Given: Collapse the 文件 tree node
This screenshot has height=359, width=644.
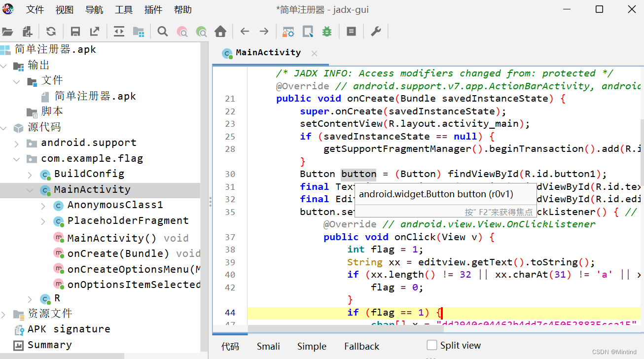Looking at the screenshot, I should (x=17, y=81).
